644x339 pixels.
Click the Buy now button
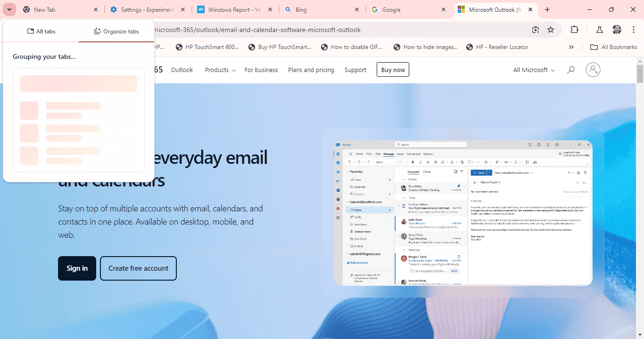(x=393, y=70)
